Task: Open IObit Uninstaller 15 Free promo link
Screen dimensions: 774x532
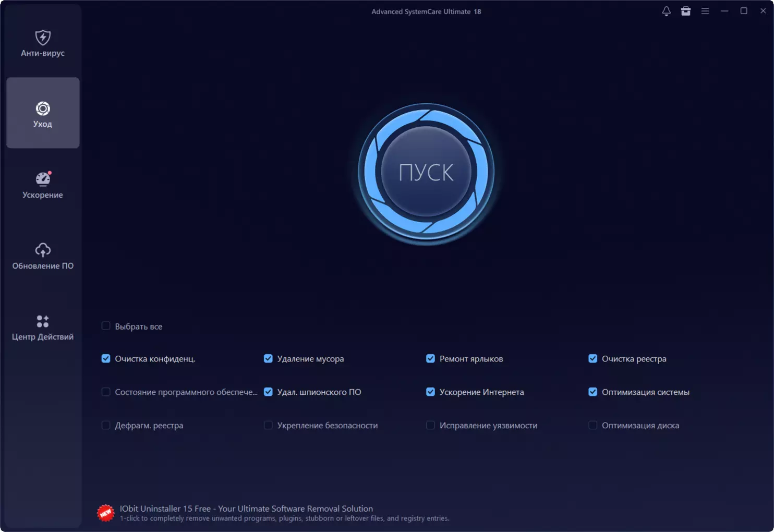Action: (246, 509)
